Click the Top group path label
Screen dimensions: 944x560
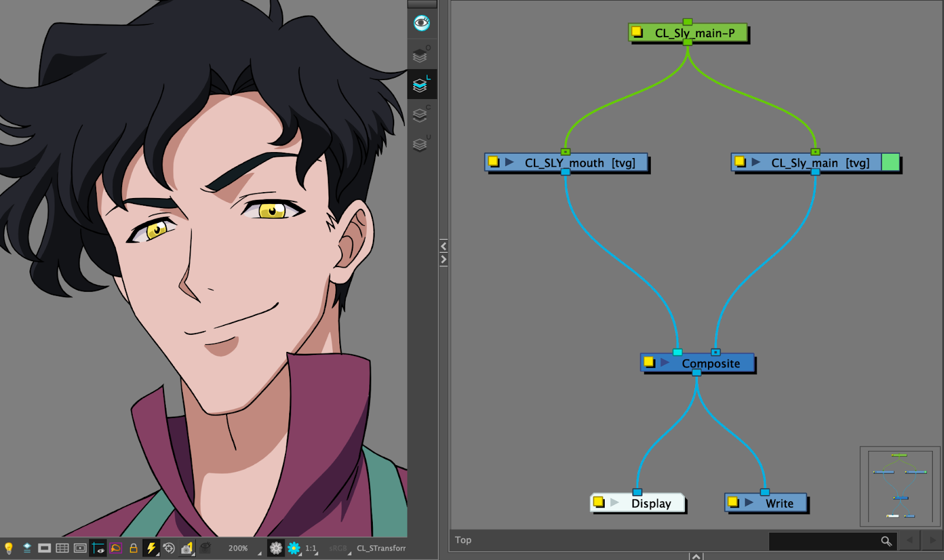pos(463,540)
